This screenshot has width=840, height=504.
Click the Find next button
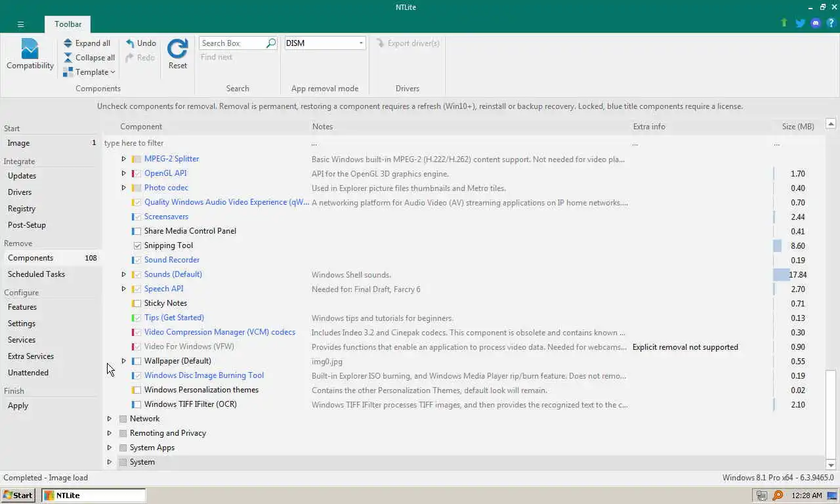pos(217,57)
